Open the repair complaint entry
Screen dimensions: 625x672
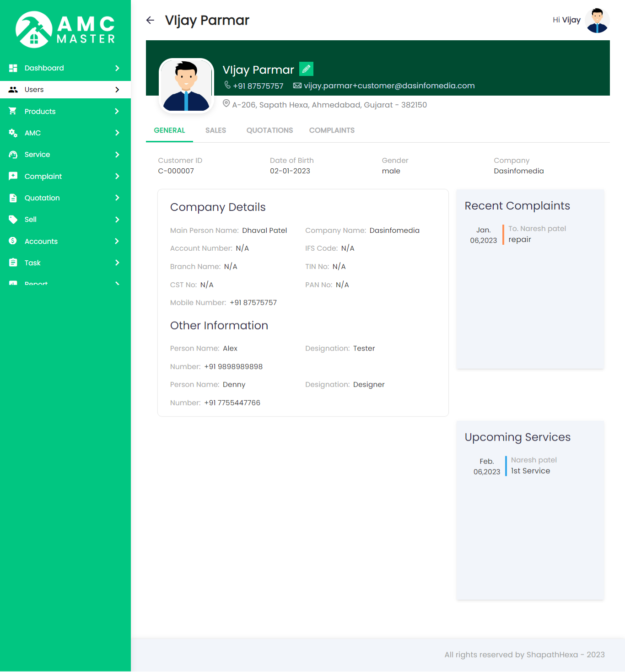click(520, 240)
